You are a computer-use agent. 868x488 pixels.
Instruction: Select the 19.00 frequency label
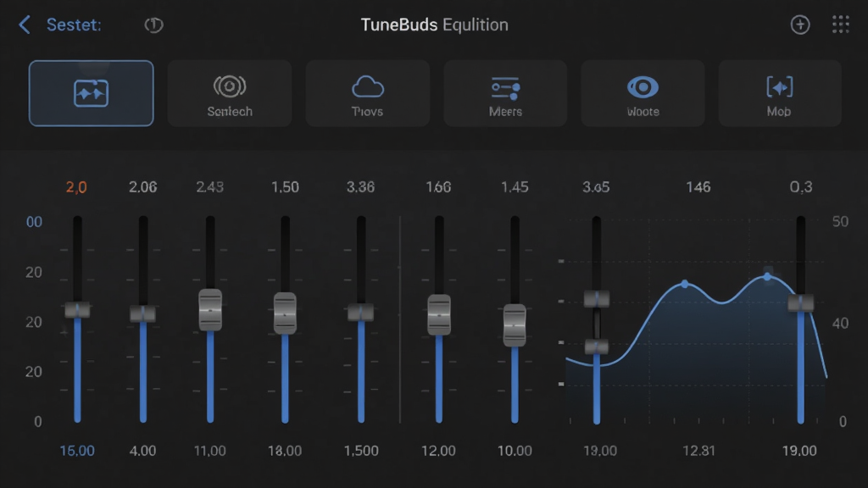point(799,451)
